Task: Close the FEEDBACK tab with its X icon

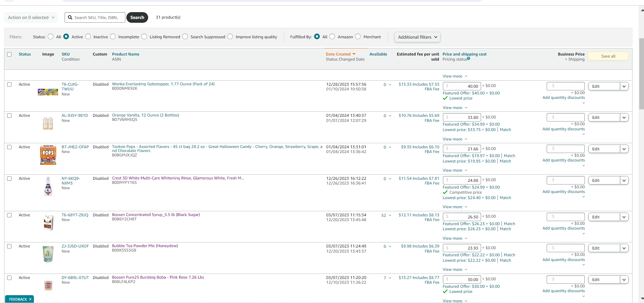Action: coord(30,299)
